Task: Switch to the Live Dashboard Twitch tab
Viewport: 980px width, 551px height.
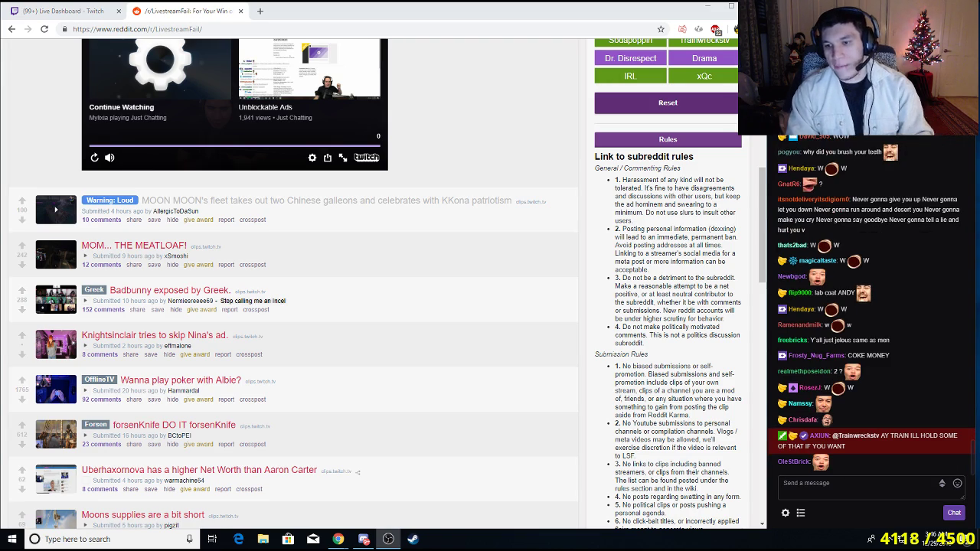Action: point(63,11)
